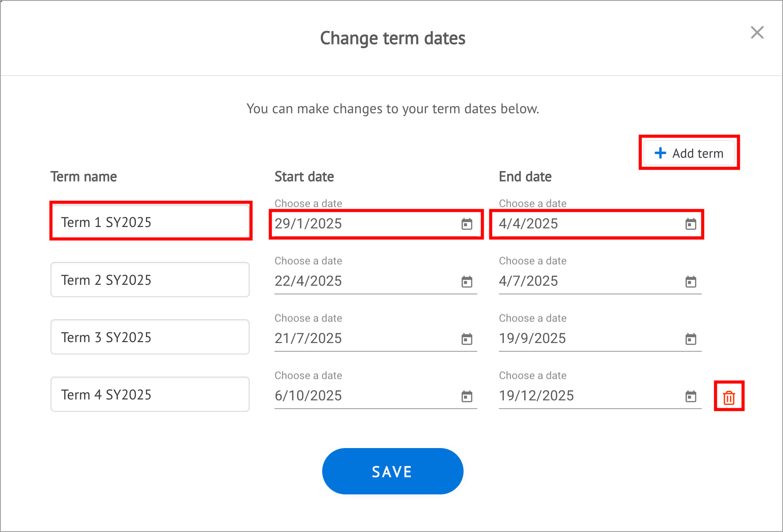783x532 pixels.
Task: Select the 21/7/2025 start date field
Action: tap(363, 338)
